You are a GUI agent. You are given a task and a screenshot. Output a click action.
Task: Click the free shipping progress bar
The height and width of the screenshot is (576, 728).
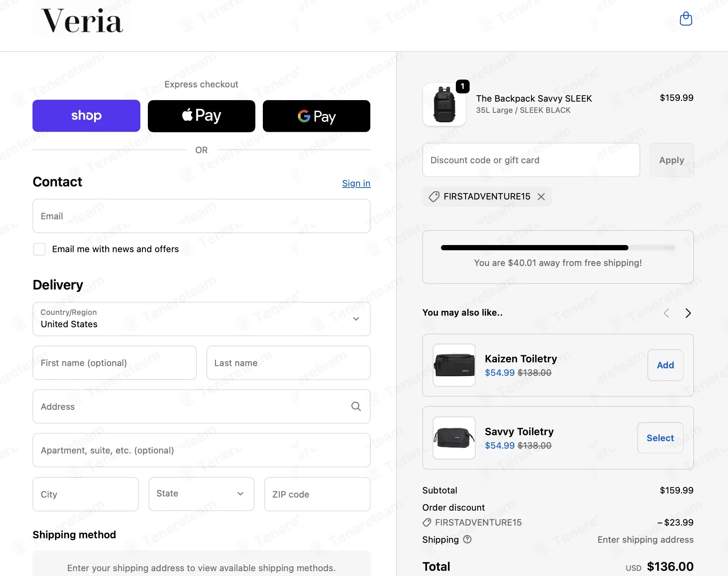tap(558, 248)
